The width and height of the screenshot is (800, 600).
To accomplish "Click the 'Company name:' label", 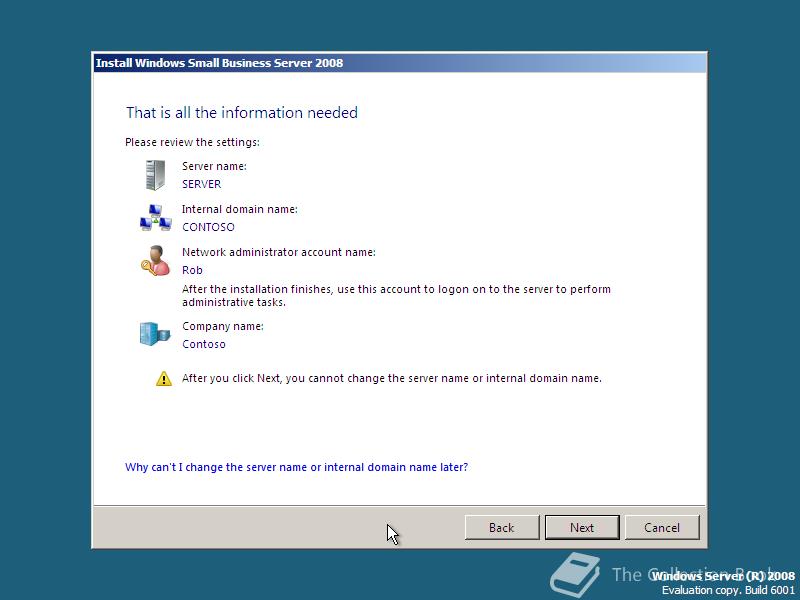I will [223, 326].
